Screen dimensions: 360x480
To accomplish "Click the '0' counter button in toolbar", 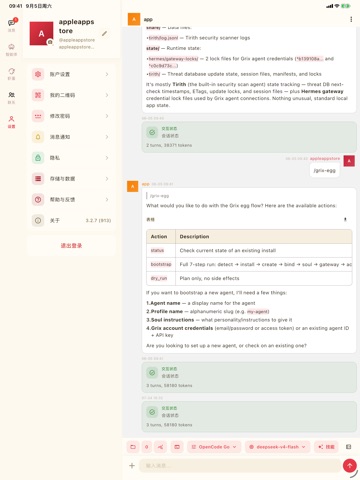I will (x=146, y=447).
